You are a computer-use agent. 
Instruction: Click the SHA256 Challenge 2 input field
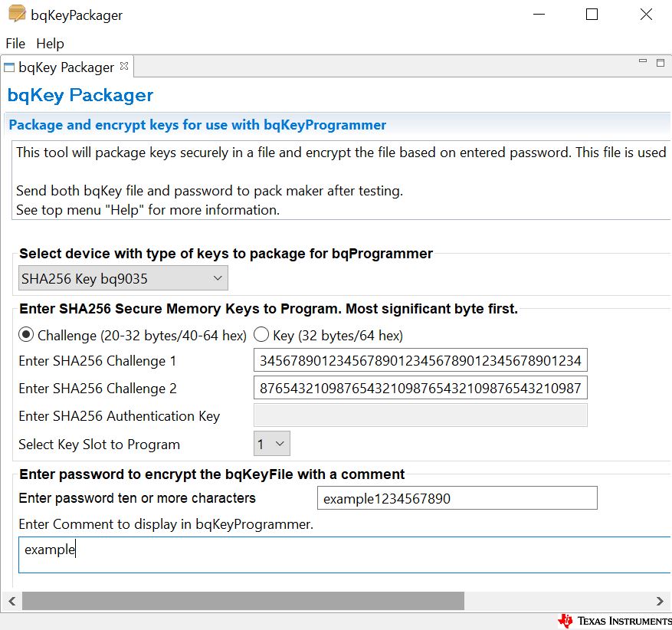tap(420, 389)
